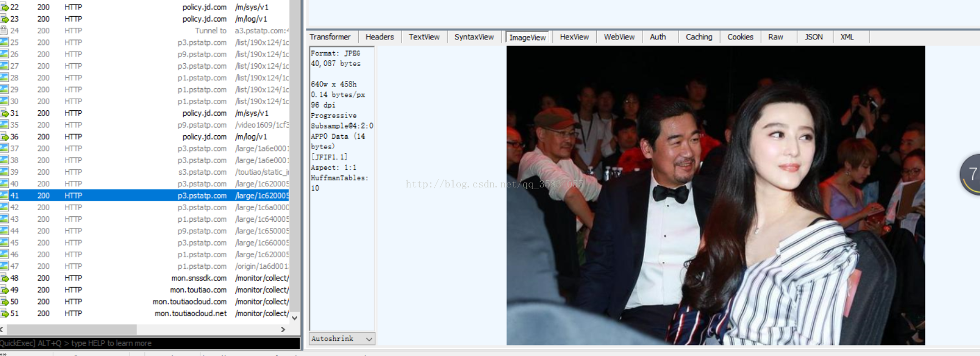Image resolution: width=980 pixels, height=356 pixels.
Task: Click the image icon of session 39
Action: point(4,172)
